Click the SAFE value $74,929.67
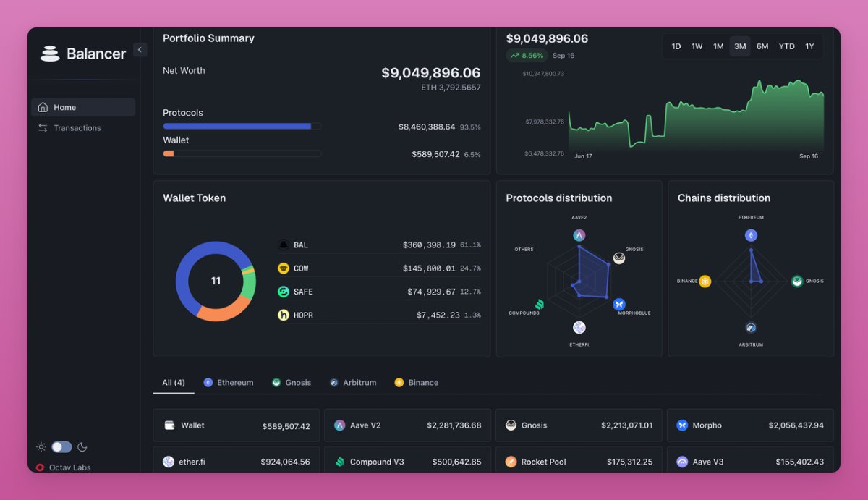868x500 pixels. (432, 292)
